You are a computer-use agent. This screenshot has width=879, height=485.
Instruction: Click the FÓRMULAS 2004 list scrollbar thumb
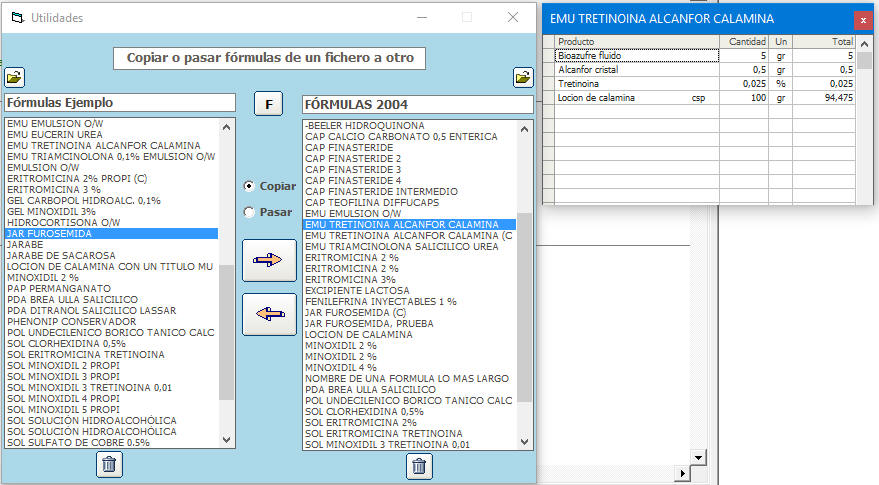coord(524,307)
